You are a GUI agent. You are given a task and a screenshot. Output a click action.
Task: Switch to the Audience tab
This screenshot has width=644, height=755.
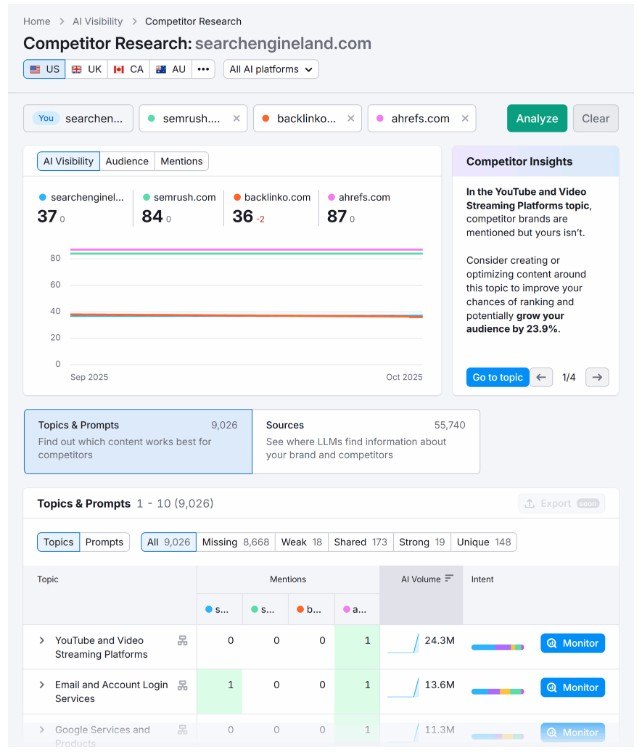127,161
